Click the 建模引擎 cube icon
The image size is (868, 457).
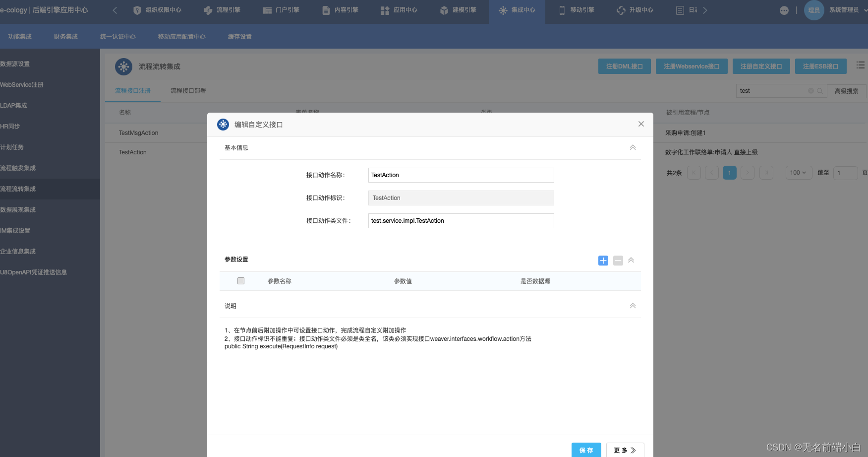(443, 9)
